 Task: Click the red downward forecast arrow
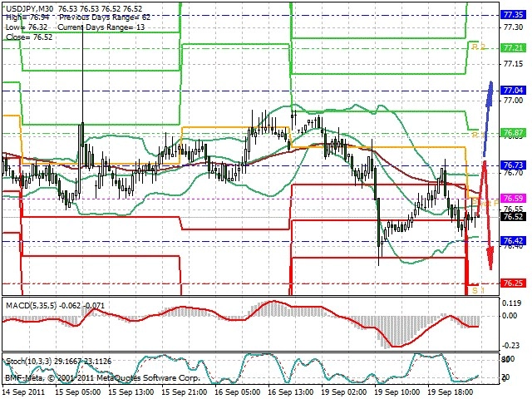click(485, 214)
